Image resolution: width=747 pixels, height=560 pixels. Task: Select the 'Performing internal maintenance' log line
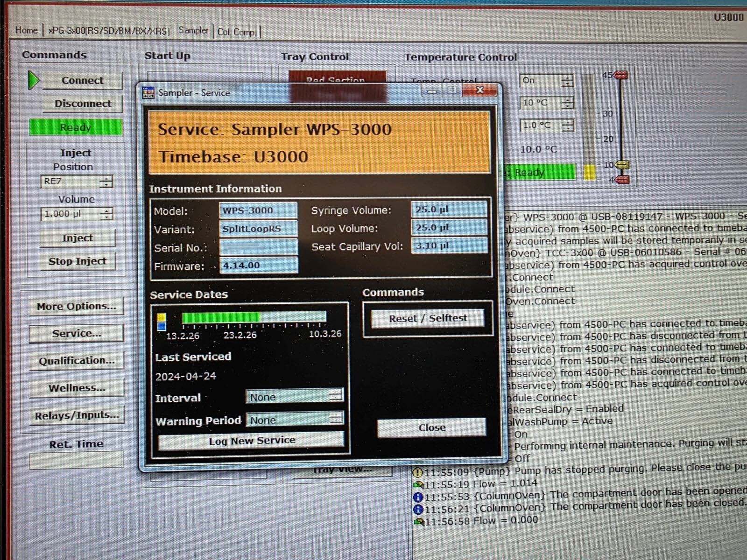[x=630, y=444]
